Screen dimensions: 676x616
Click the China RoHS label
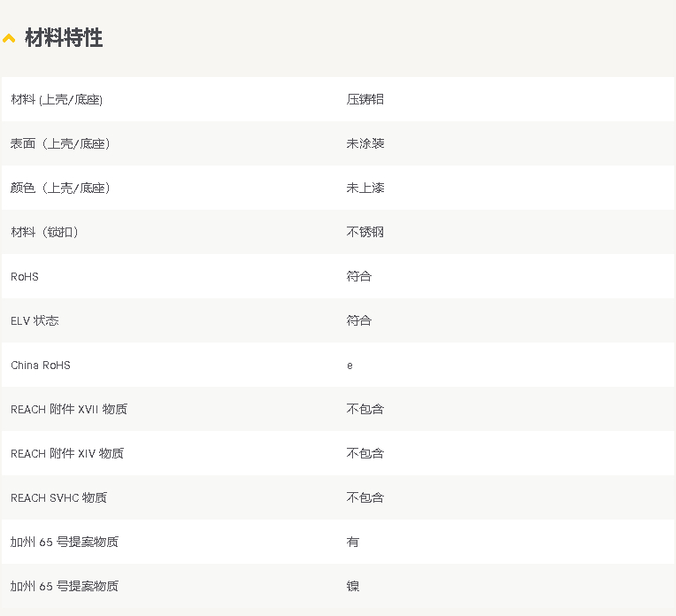41,366
